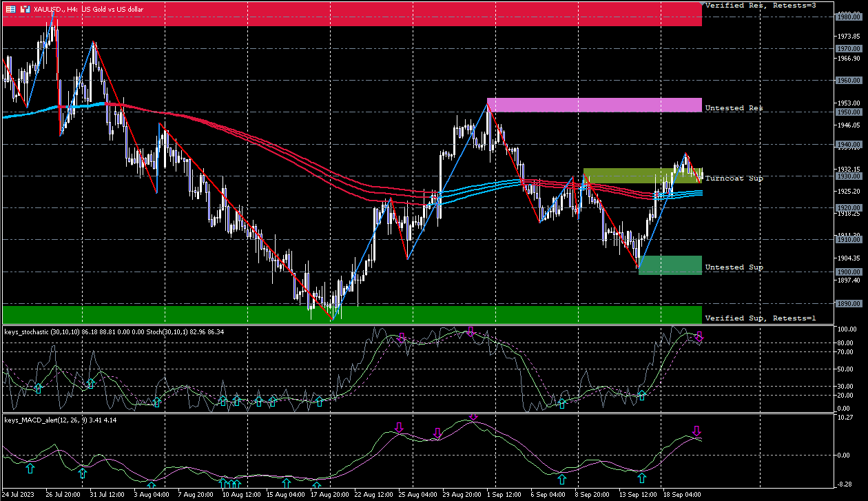
Task: Click the 1980.00 price level tag
Action: [847, 17]
